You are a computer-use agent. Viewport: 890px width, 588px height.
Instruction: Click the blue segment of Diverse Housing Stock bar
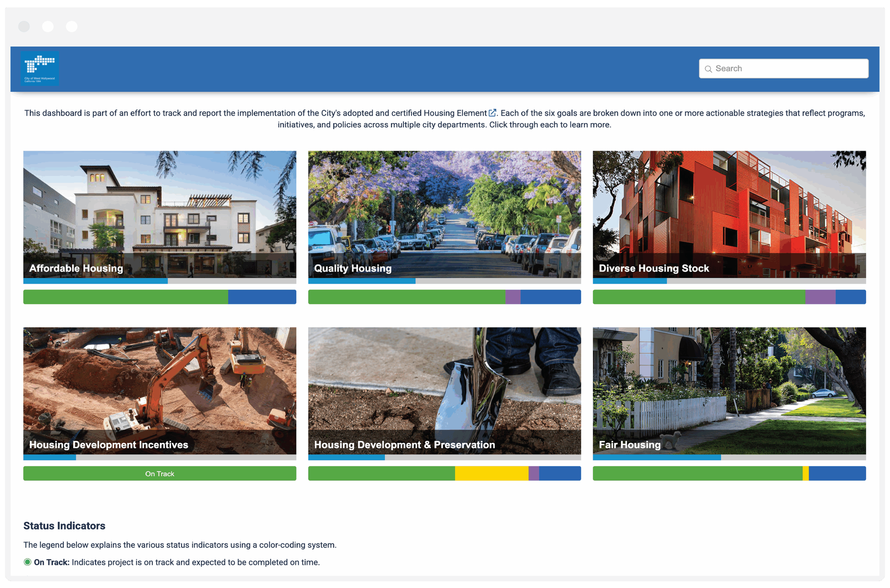coord(851,297)
